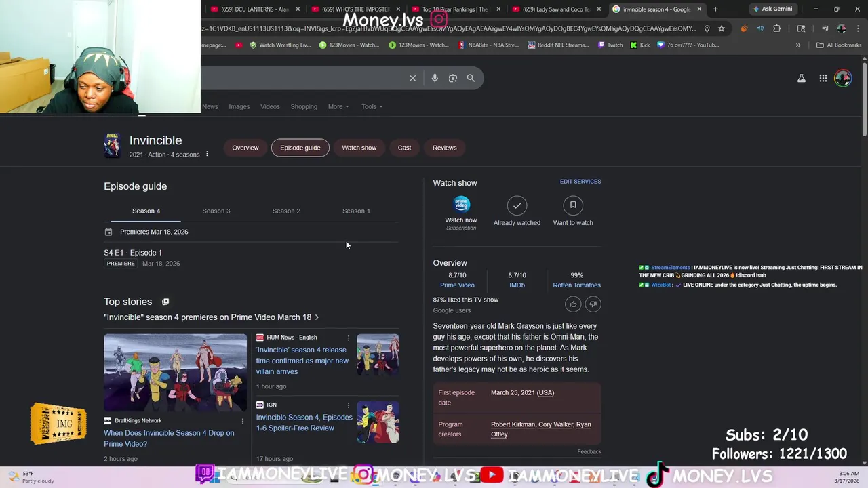Open the Cast chip

tap(404, 148)
